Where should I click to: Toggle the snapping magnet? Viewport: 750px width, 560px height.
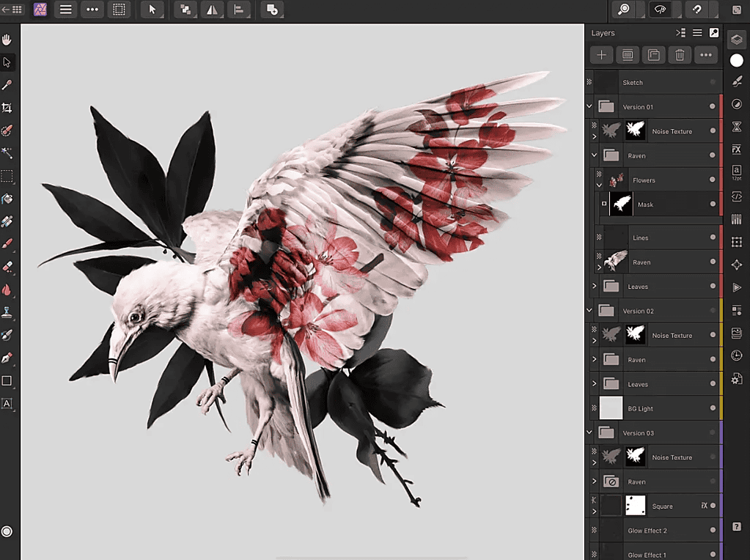(x=697, y=10)
